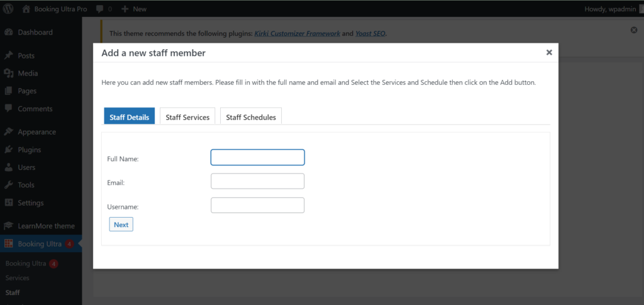
Task: Open the Media icon in the sidebar
Action: [9, 74]
